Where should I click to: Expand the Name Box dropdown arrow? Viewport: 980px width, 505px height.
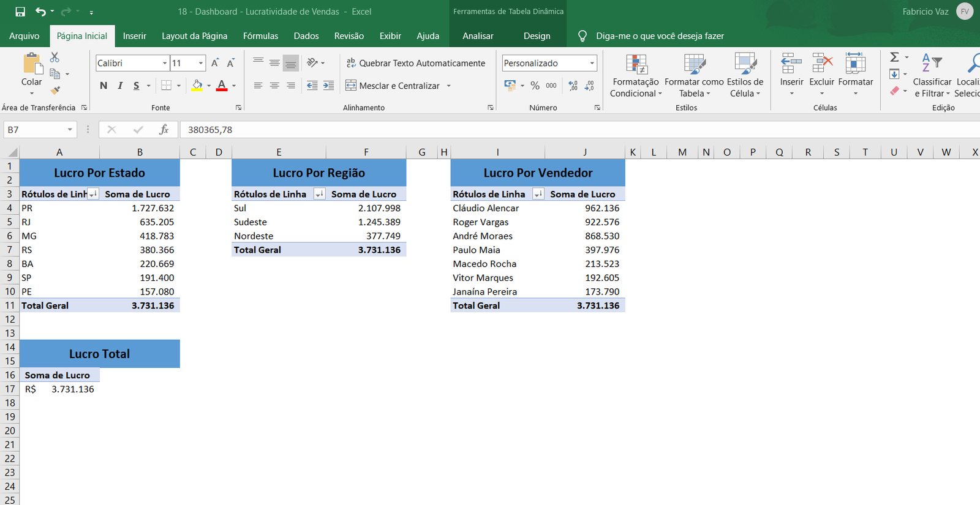[70, 130]
